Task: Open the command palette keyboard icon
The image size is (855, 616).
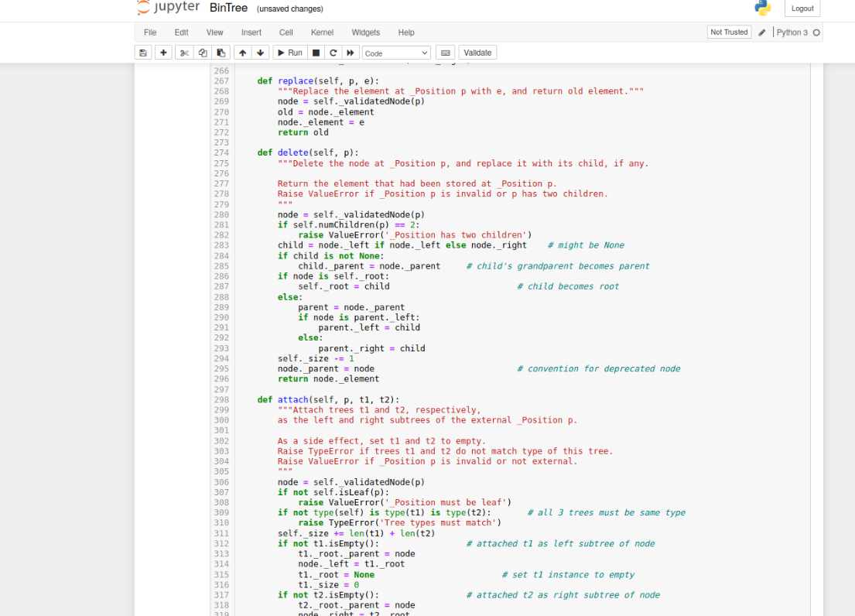Action: pos(446,52)
